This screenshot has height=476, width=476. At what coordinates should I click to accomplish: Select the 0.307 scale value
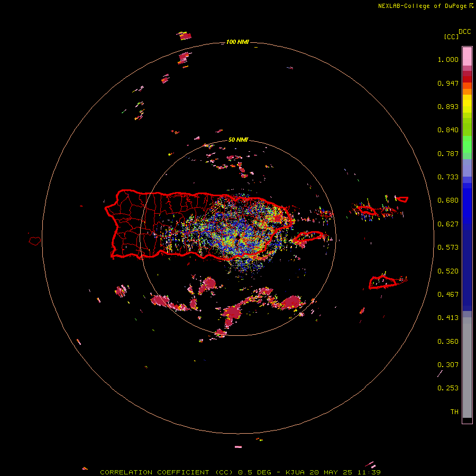tap(448, 365)
